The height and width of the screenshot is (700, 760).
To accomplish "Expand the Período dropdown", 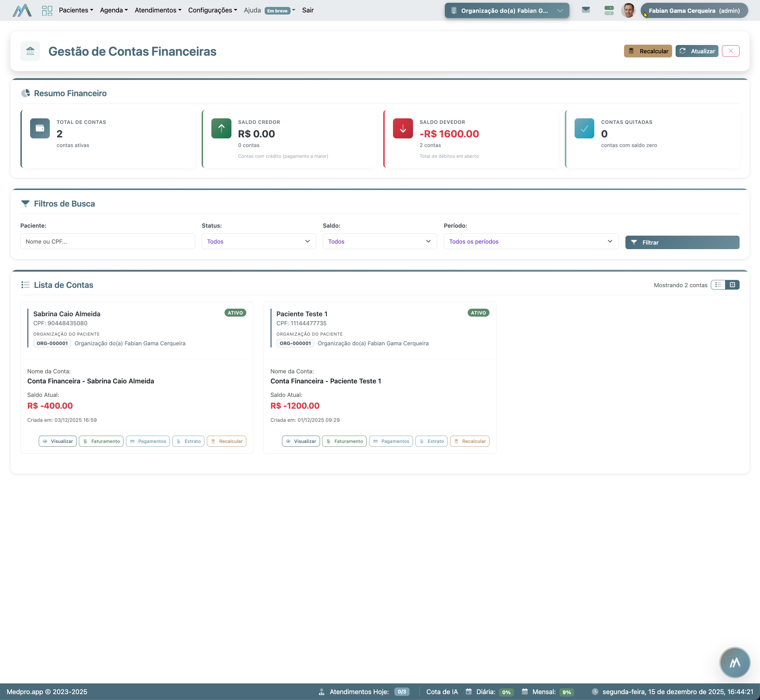I will pos(531,241).
